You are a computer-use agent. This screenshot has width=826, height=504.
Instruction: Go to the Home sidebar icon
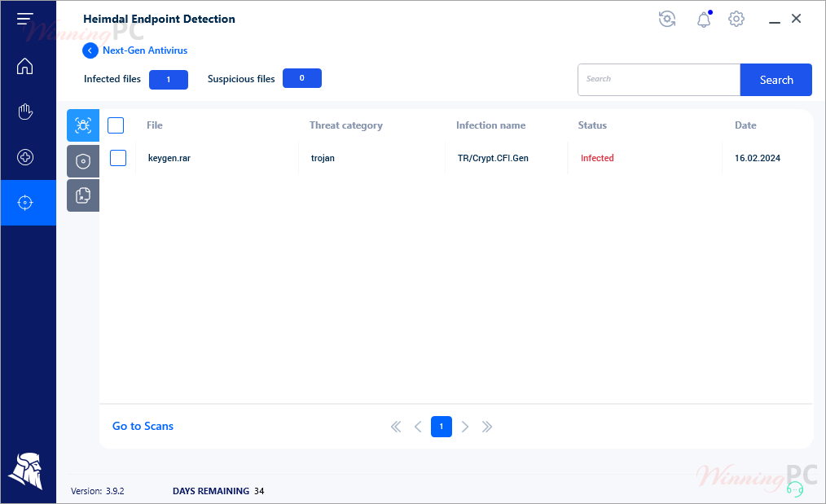[x=24, y=66]
